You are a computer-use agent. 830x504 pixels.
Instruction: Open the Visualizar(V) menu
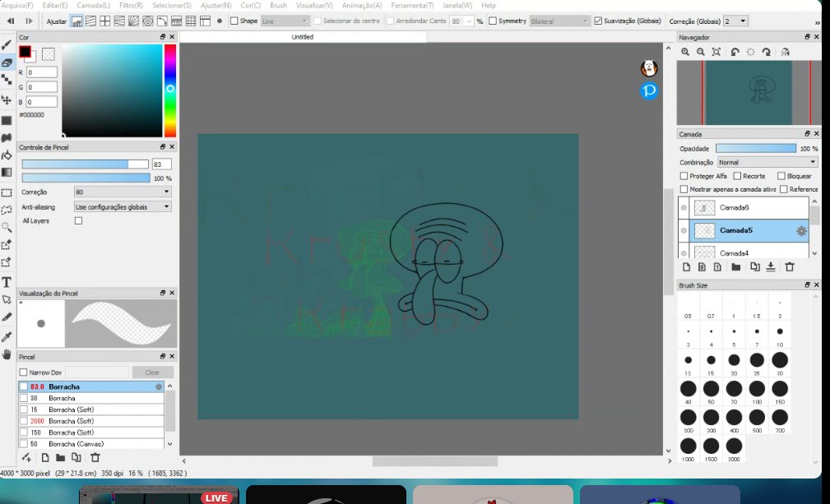tap(314, 5)
